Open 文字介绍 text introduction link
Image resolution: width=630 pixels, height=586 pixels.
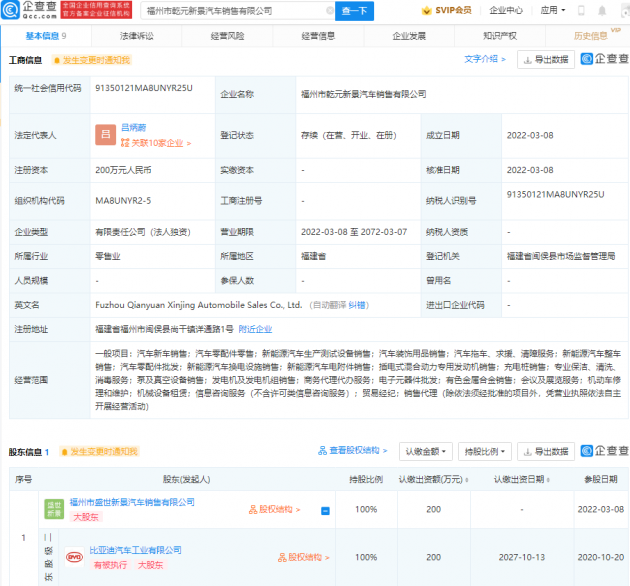click(485, 59)
